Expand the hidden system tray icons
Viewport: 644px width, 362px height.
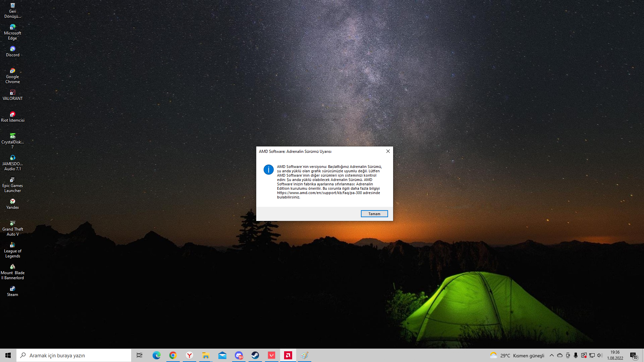tap(551, 355)
